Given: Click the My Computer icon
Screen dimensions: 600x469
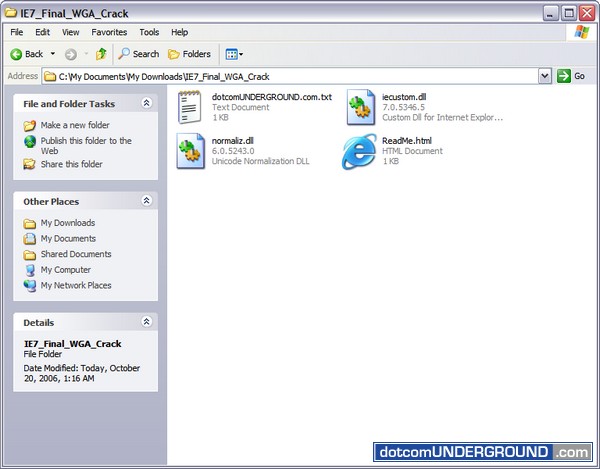Looking at the screenshot, I should [x=30, y=270].
